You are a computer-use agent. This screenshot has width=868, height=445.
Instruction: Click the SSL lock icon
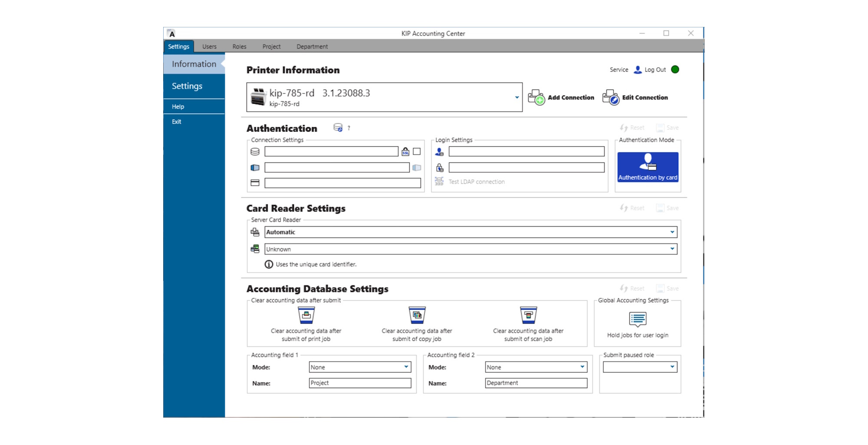(x=405, y=152)
